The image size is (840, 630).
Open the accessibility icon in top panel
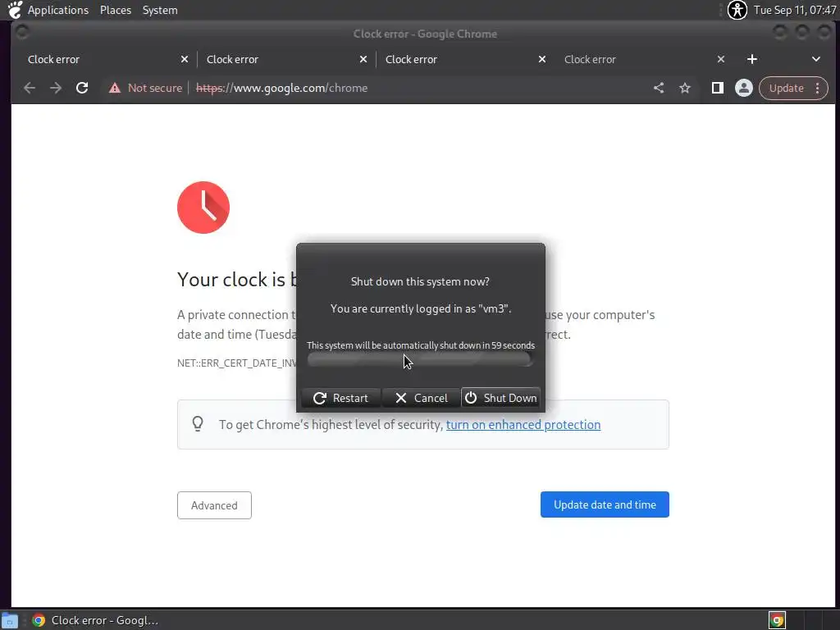[x=737, y=10]
